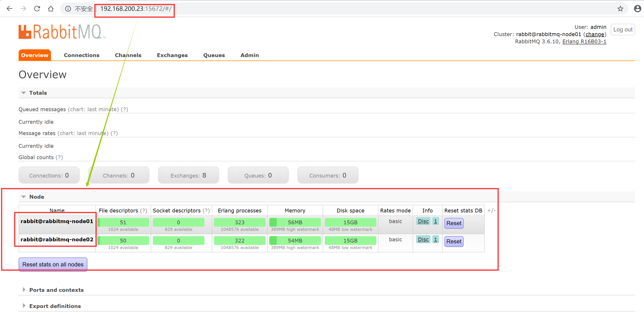644x314 pixels.
Task: Click Reset button for rabbitmq-node02
Action: pyautogui.click(x=454, y=241)
